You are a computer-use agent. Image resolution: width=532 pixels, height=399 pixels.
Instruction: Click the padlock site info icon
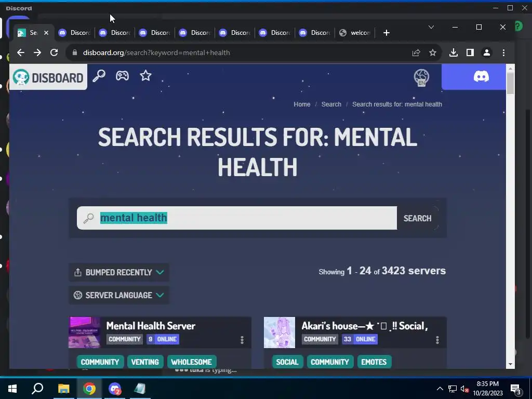[75, 52]
